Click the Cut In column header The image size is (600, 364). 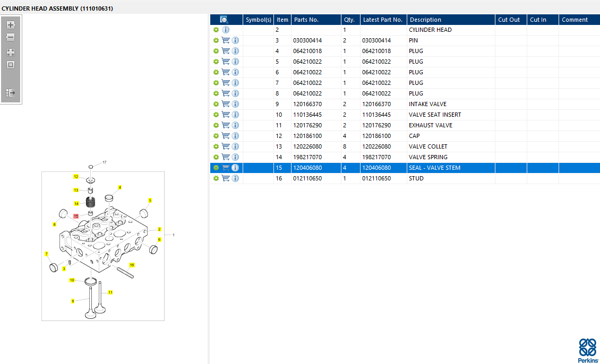point(543,20)
